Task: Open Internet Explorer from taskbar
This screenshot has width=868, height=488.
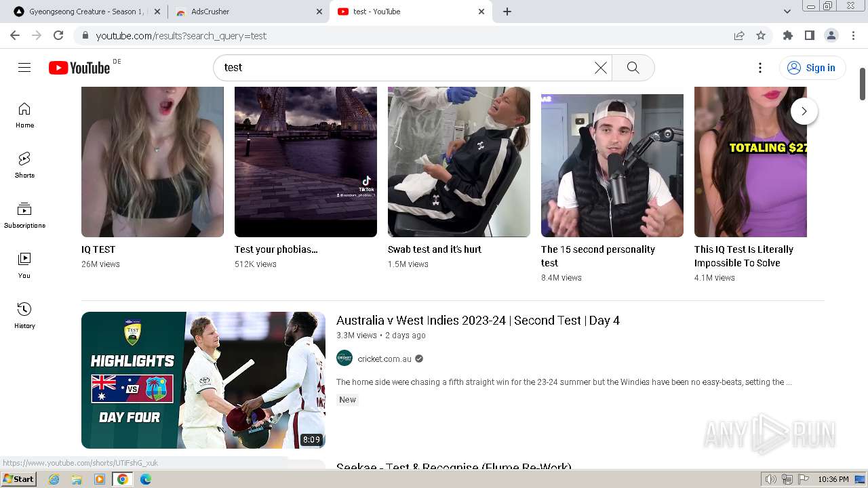Action: click(x=54, y=479)
